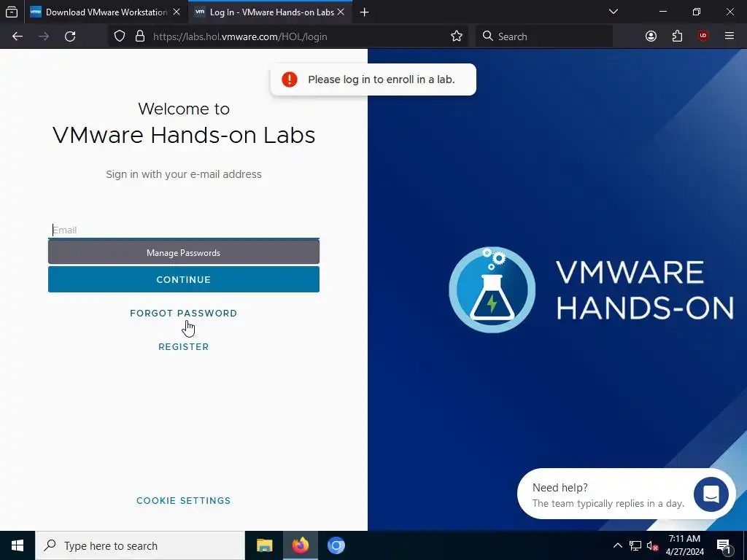Click the Need help? chat message
The image size is (747, 560).
click(608, 495)
